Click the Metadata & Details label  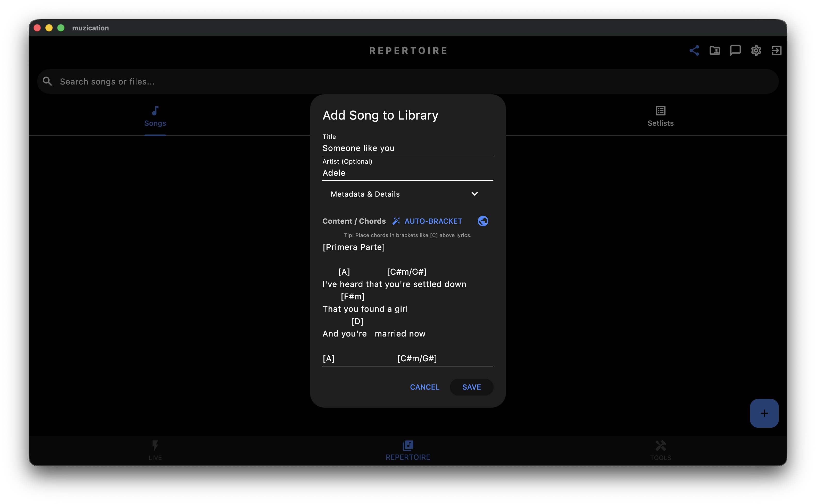pyautogui.click(x=365, y=194)
